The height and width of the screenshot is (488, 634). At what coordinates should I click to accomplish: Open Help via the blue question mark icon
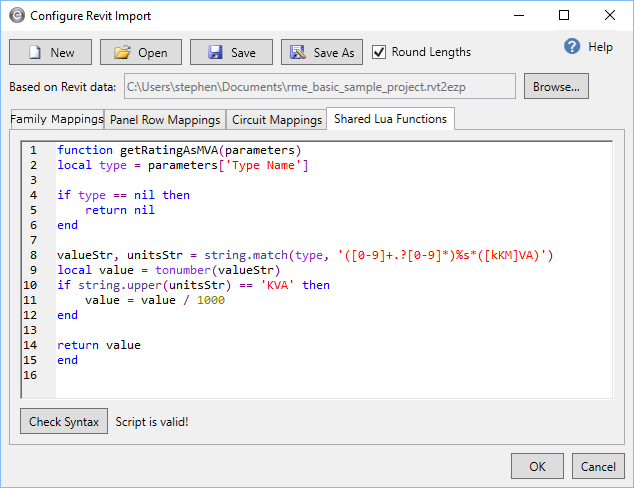573,47
